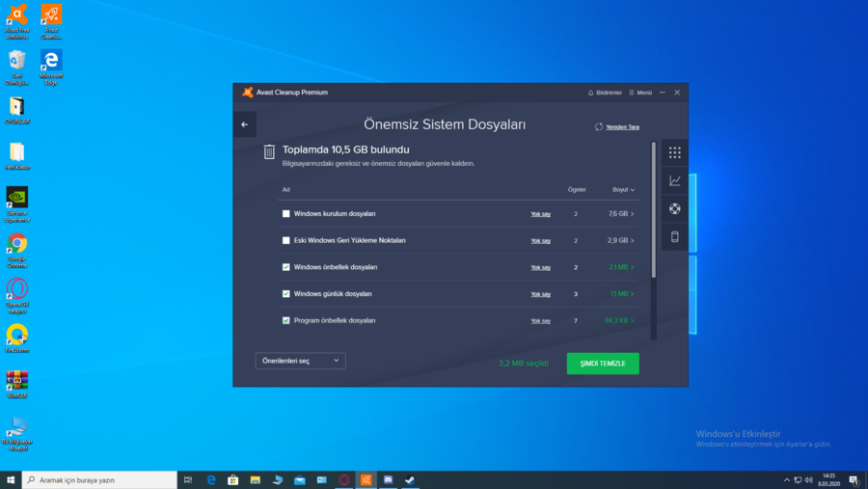The height and width of the screenshot is (489, 868).
Task: Click Avast Cleanup taskbar button
Action: tap(366, 480)
